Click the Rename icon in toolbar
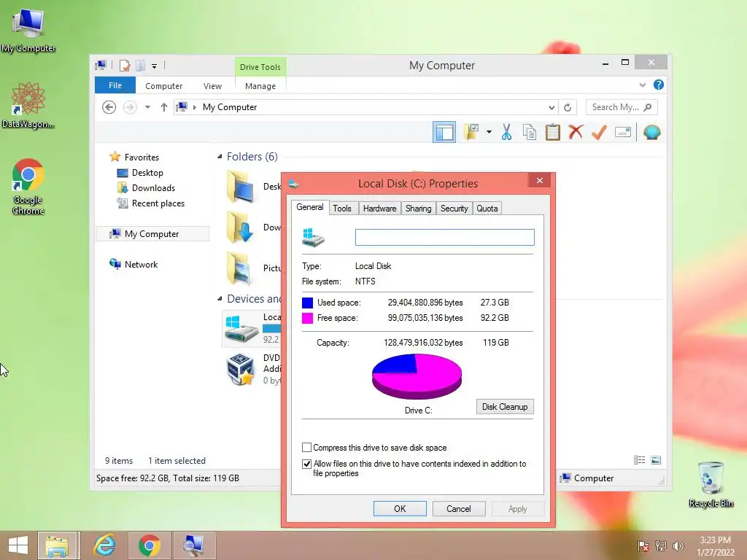This screenshot has height=560, width=747. pos(623,132)
